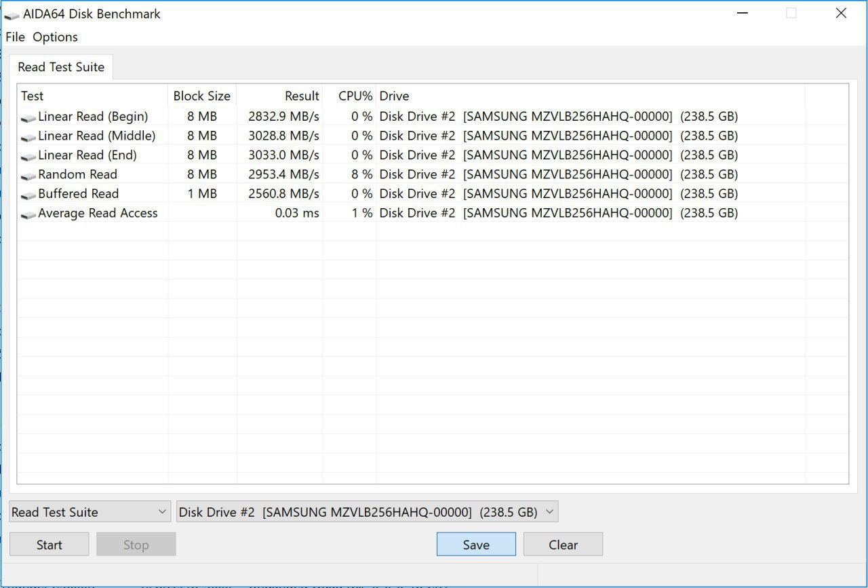Click the 1 % CPU value for Average Read Access
This screenshot has height=588, width=868.
pyautogui.click(x=362, y=213)
